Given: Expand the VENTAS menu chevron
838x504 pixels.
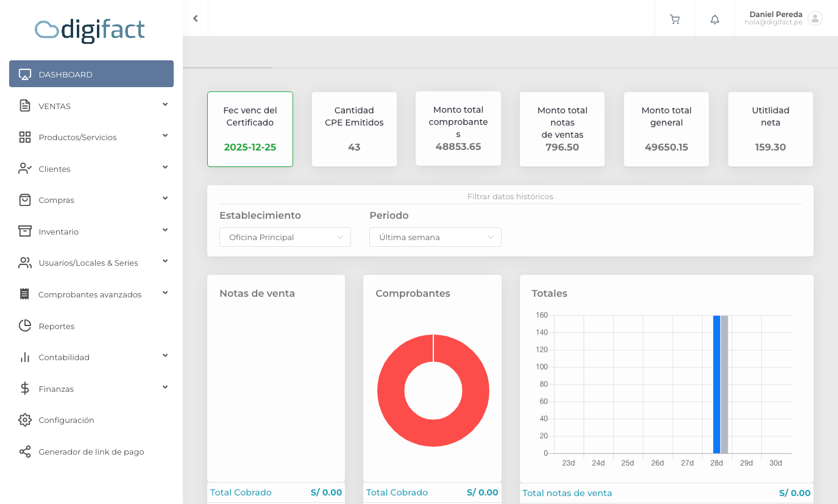Looking at the screenshot, I should 165,105.
